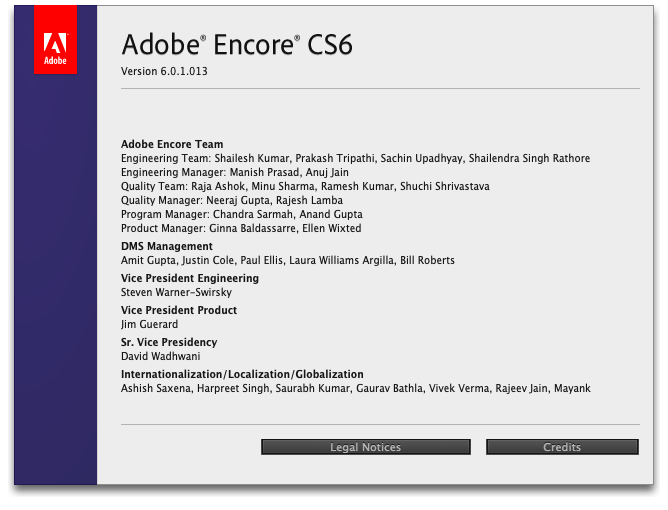Click the name Jim Guerard

point(150,324)
